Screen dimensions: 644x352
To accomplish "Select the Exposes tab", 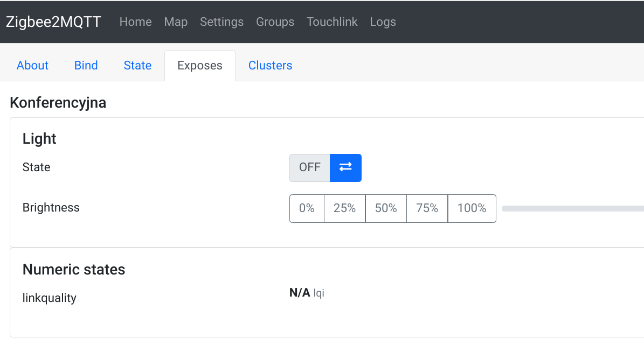I will pos(200,66).
